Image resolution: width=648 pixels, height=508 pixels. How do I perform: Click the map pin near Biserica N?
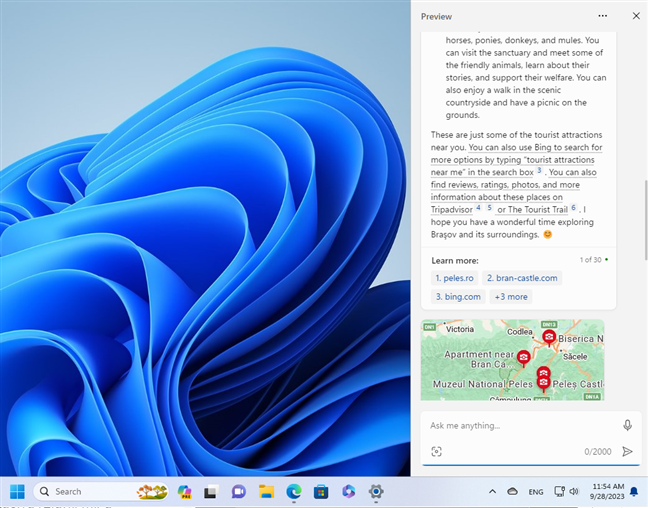click(549, 338)
